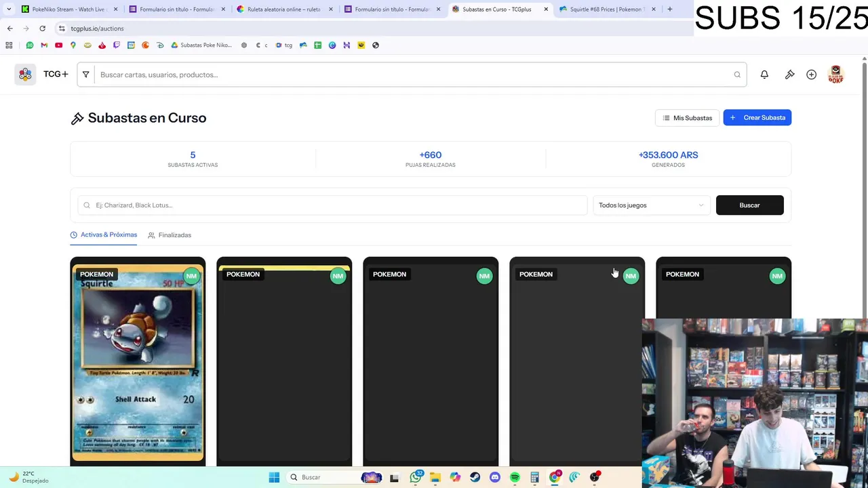The height and width of the screenshot is (488, 868).
Task: Open Steam from the taskbar
Action: click(475, 477)
